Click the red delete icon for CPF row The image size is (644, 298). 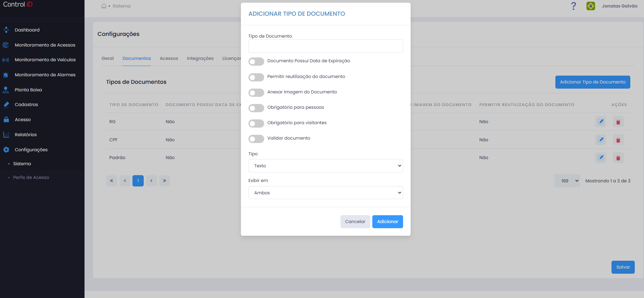pyautogui.click(x=618, y=140)
